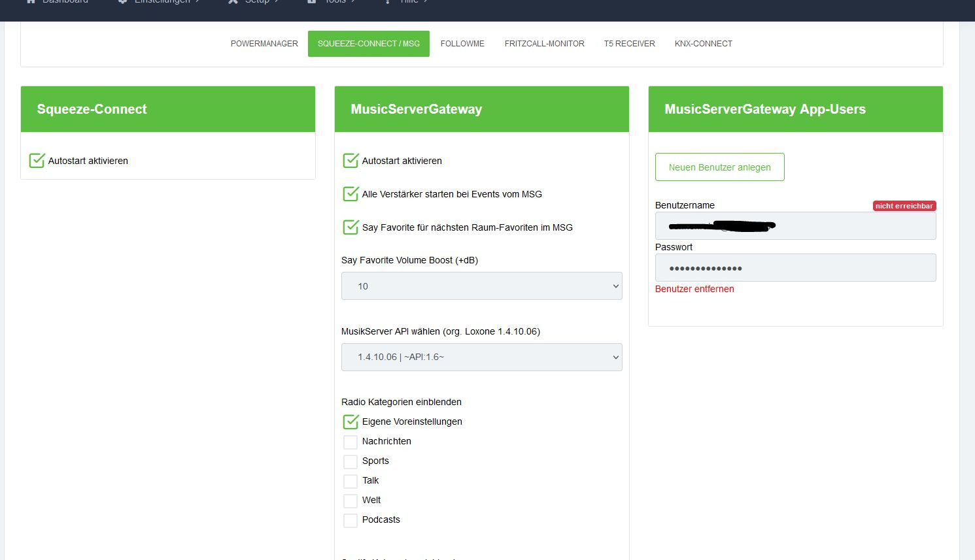975x560 pixels.
Task: Open Say Favorite Volume Boost dropdown
Action: 481,286
